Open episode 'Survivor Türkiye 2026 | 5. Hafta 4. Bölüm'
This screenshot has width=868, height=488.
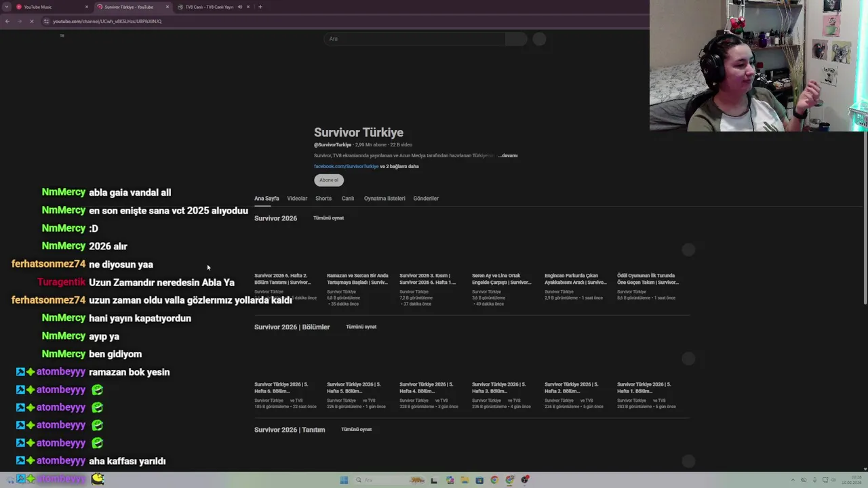pos(427,388)
